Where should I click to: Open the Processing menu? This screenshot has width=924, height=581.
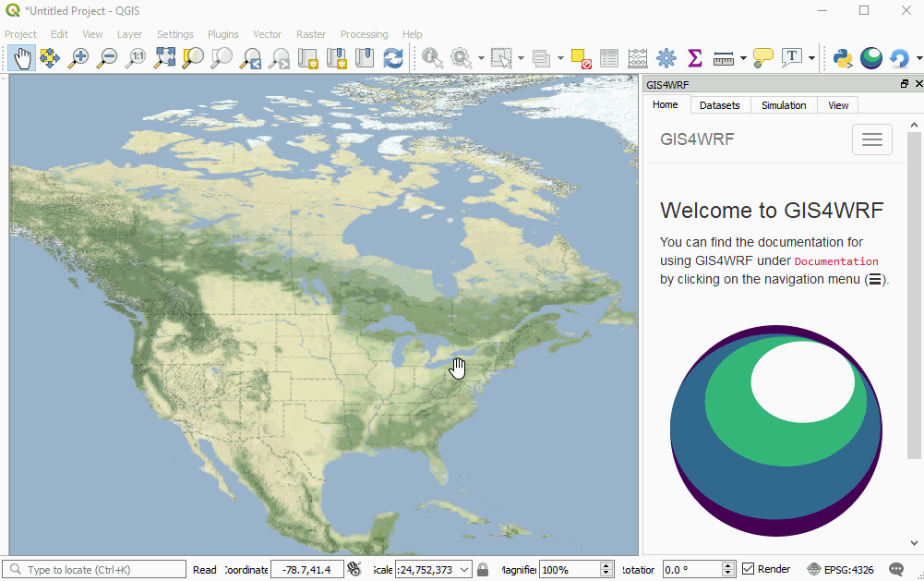(x=365, y=34)
